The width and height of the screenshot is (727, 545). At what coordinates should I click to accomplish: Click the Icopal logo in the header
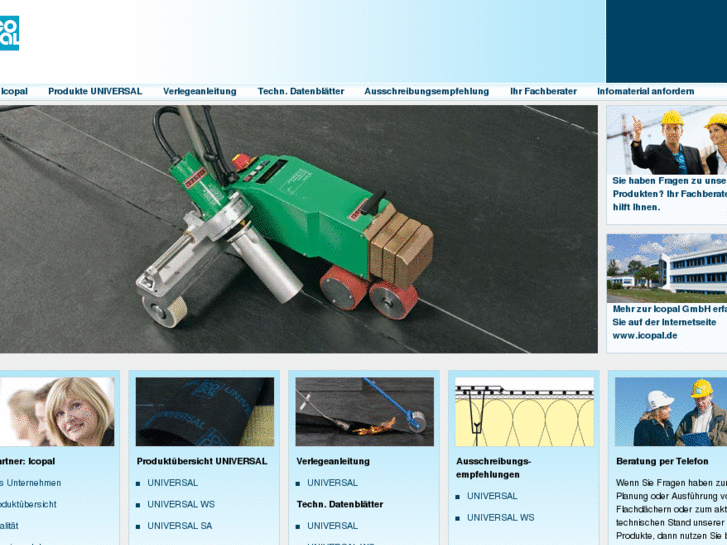pos(9,33)
